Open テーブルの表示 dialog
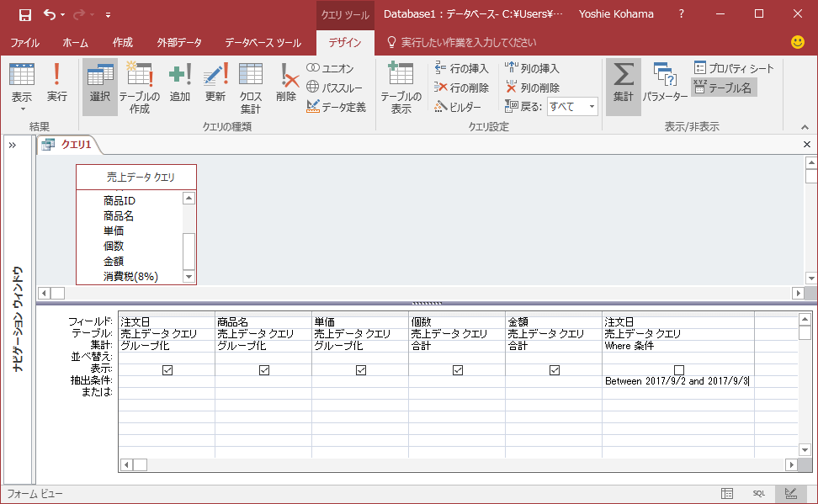Image resolution: width=818 pixels, height=504 pixels. point(401,87)
